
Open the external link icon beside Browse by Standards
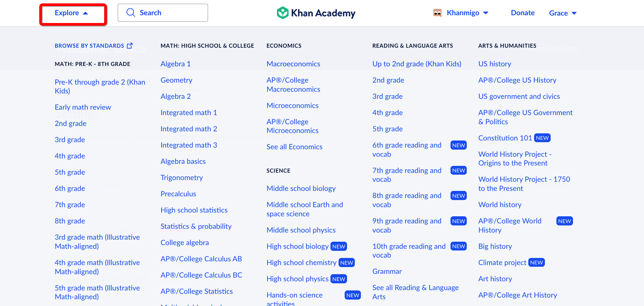130,45
